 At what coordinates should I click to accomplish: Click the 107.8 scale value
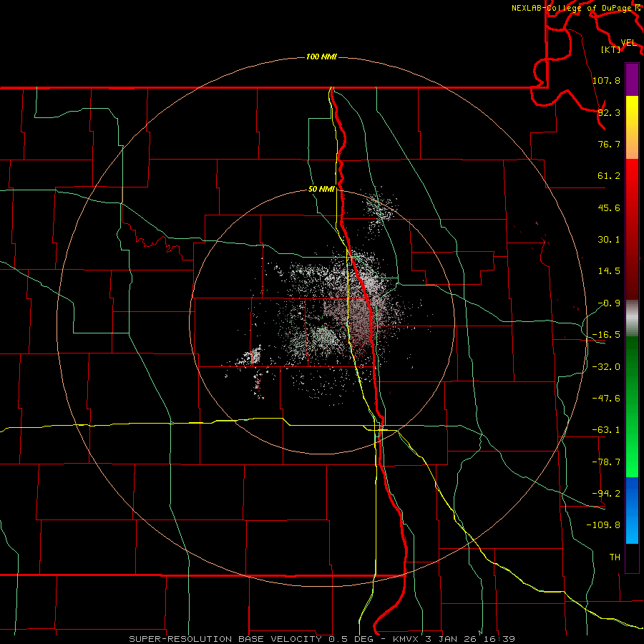coord(606,80)
